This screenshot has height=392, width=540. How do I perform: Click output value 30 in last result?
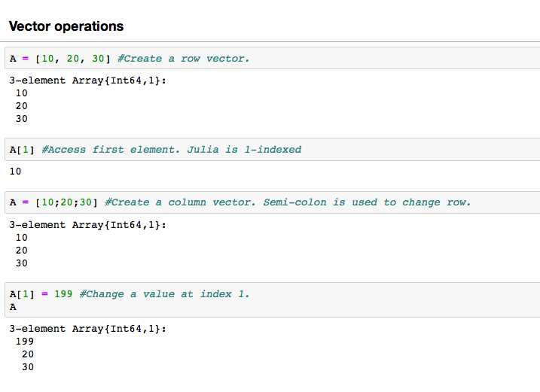28,367
